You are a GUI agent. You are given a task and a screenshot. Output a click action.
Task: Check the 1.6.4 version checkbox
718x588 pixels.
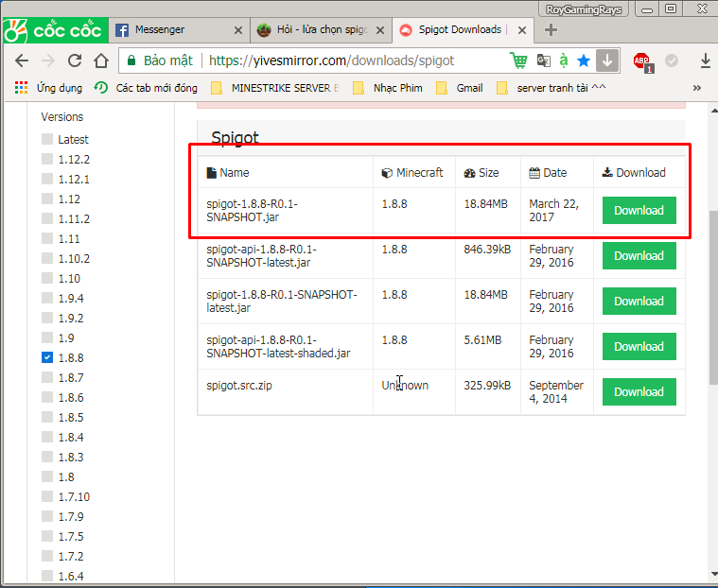(x=47, y=576)
